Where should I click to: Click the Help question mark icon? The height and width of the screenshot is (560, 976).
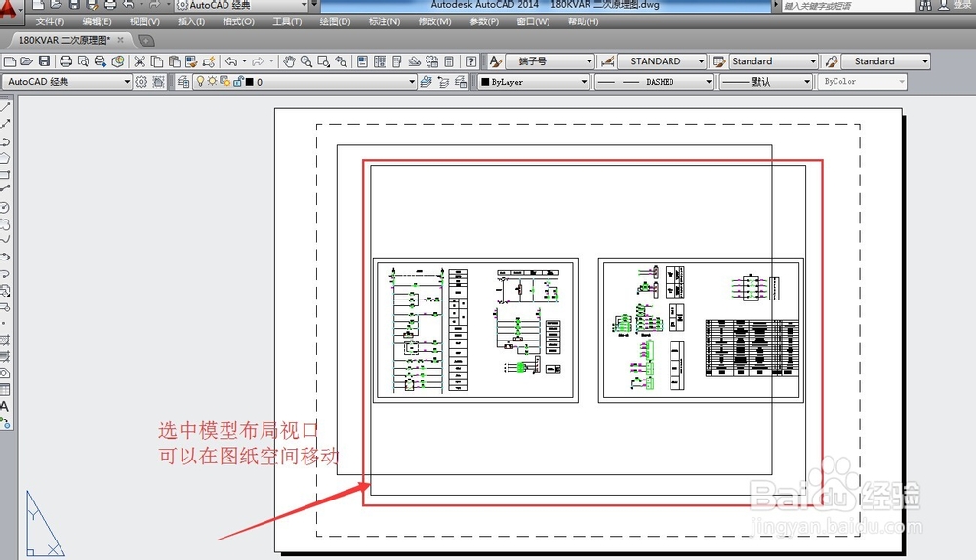(x=471, y=61)
